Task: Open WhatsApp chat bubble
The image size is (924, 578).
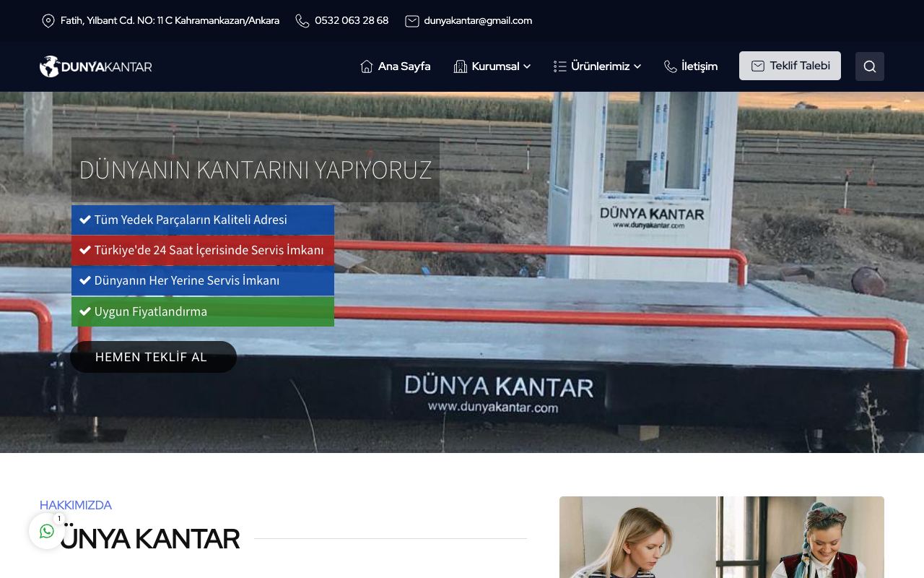Action: (x=47, y=531)
